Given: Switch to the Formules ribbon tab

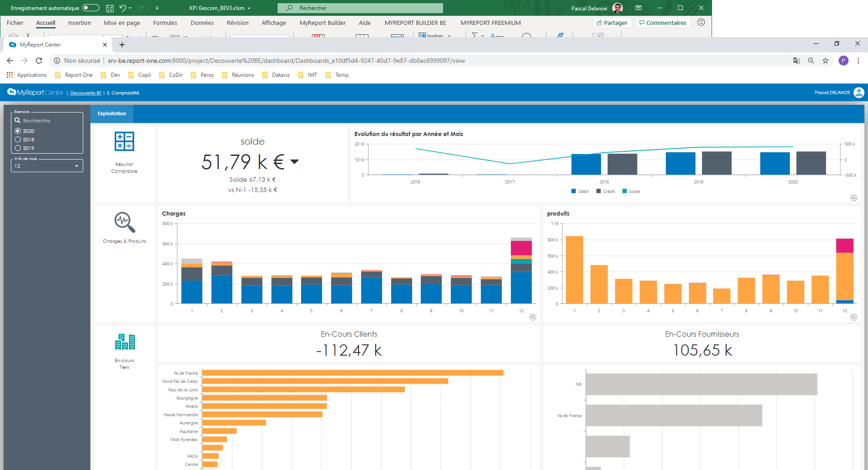Looking at the screenshot, I should tap(165, 23).
